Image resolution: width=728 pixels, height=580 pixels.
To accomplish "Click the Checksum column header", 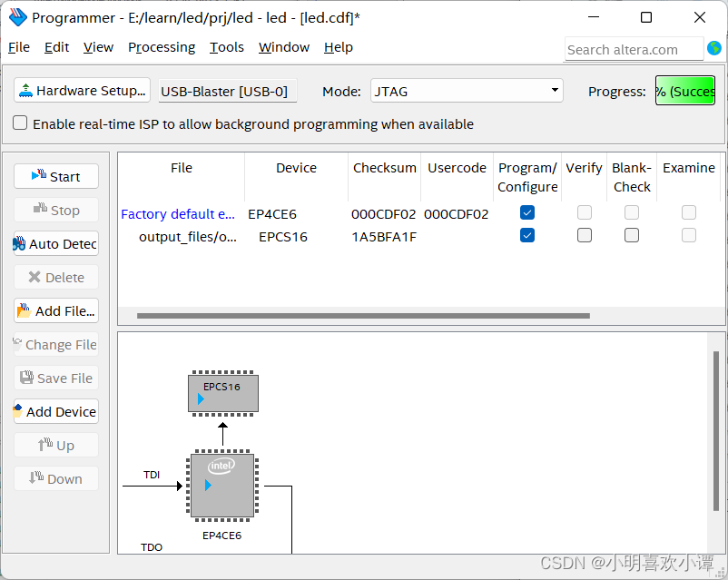I will point(385,168).
